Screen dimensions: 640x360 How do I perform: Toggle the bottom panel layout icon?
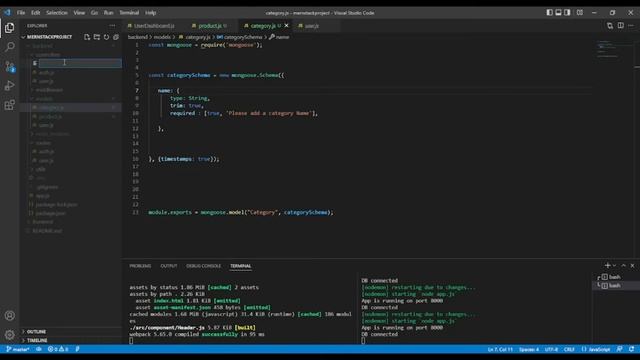tap(558, 13)
